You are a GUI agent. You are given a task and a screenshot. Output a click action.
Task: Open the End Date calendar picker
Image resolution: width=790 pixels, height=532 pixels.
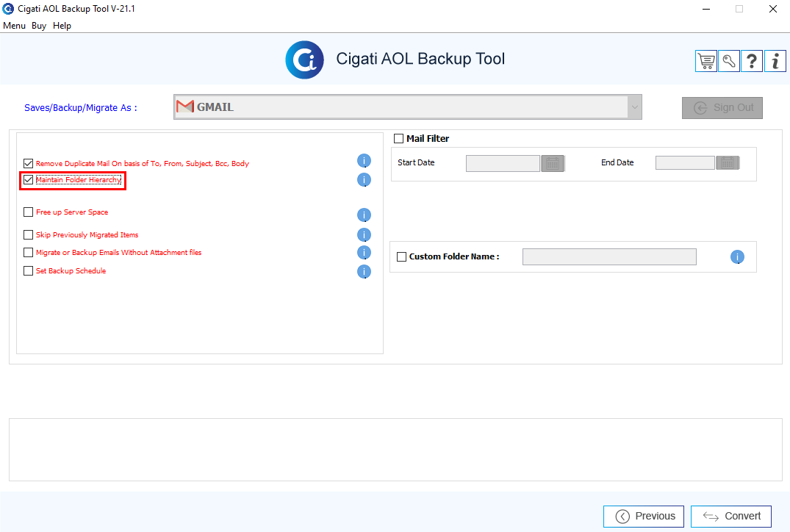[728, 162]
